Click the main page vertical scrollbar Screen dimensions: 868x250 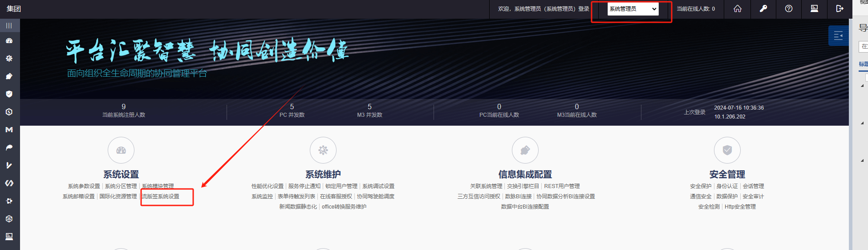coord(851,134)
